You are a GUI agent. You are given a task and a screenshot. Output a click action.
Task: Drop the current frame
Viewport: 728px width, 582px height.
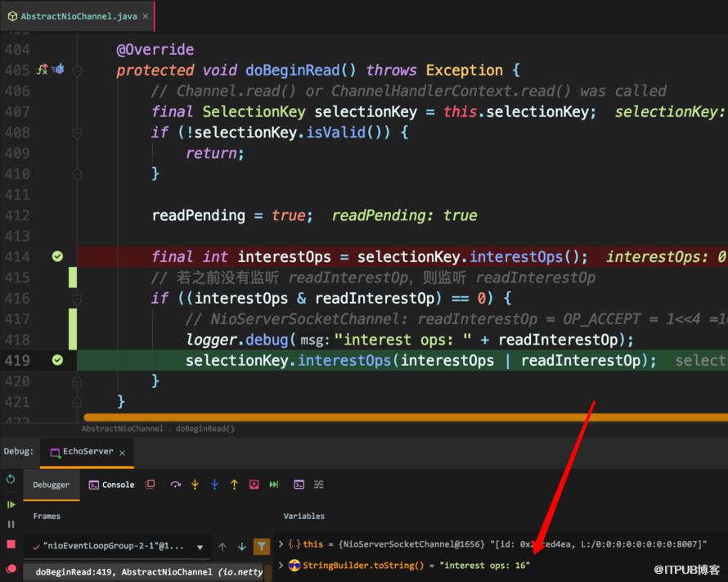click(x=254, y=485)
